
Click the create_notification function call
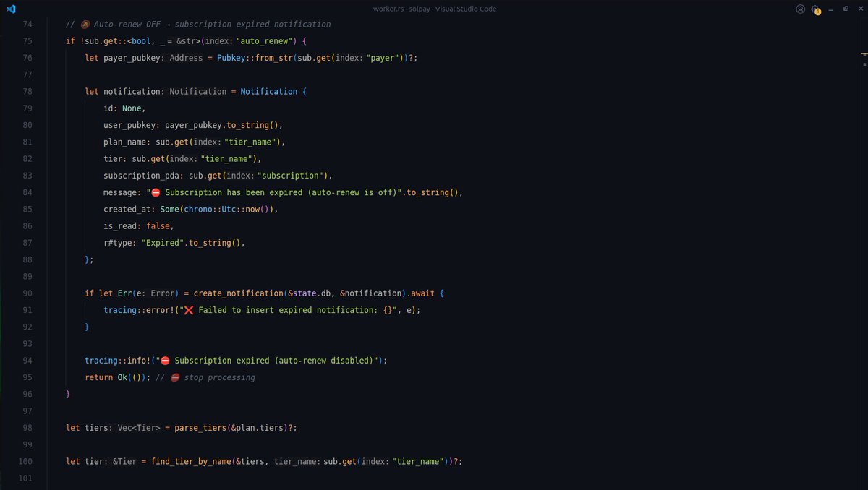[x=238, y=293]
